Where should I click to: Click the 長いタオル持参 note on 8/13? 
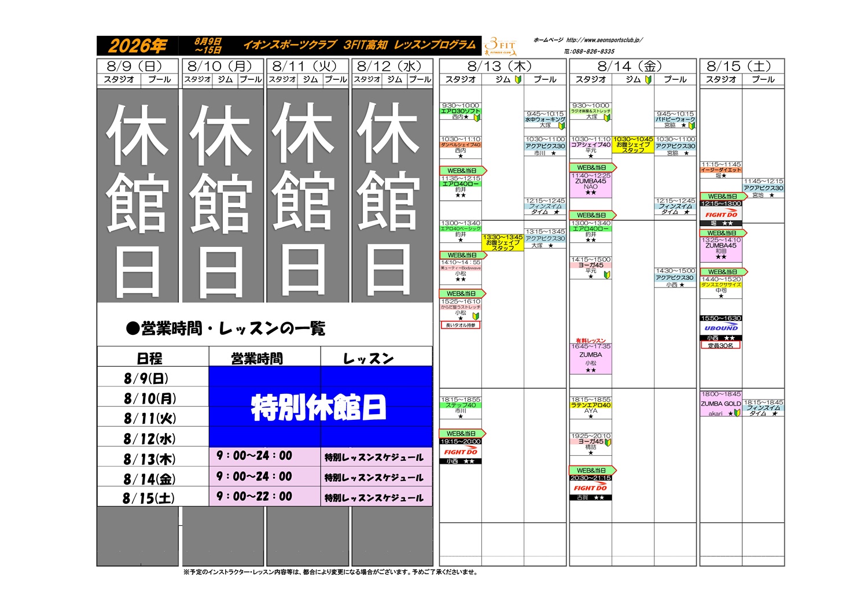tap(461, 326)
